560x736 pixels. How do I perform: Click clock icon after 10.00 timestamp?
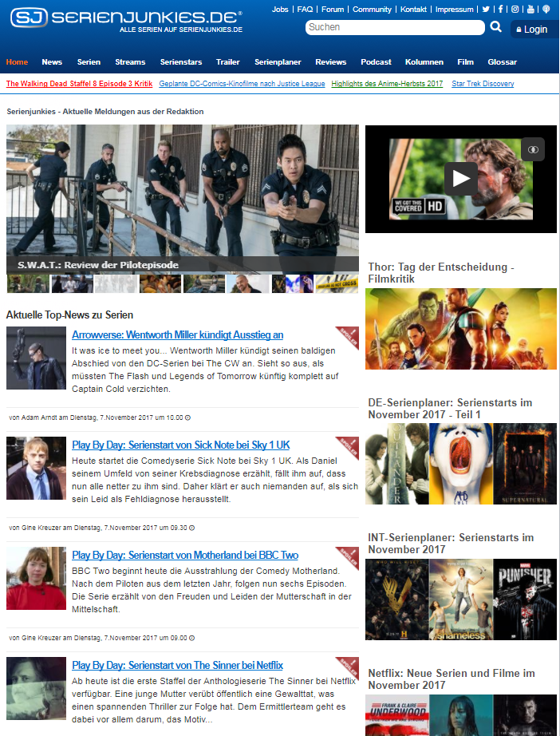187,417
